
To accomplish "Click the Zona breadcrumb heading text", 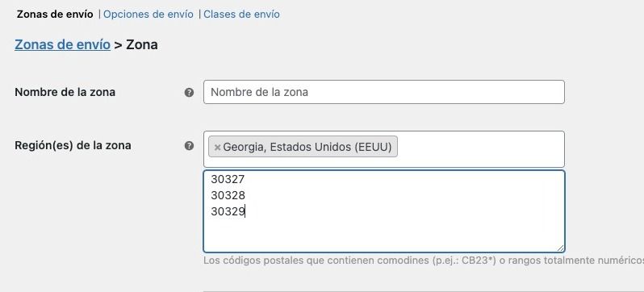I will pyautogui.click(x=142, y=44).
